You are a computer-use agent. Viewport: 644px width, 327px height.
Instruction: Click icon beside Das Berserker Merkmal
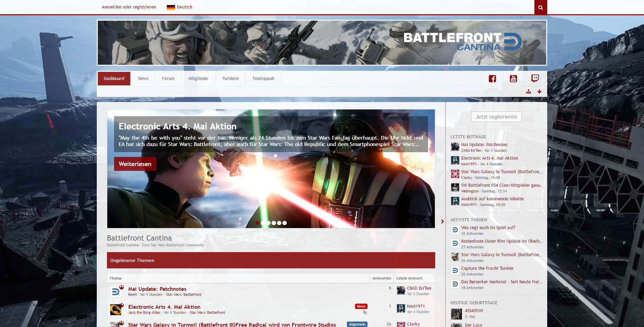[455, 284]
